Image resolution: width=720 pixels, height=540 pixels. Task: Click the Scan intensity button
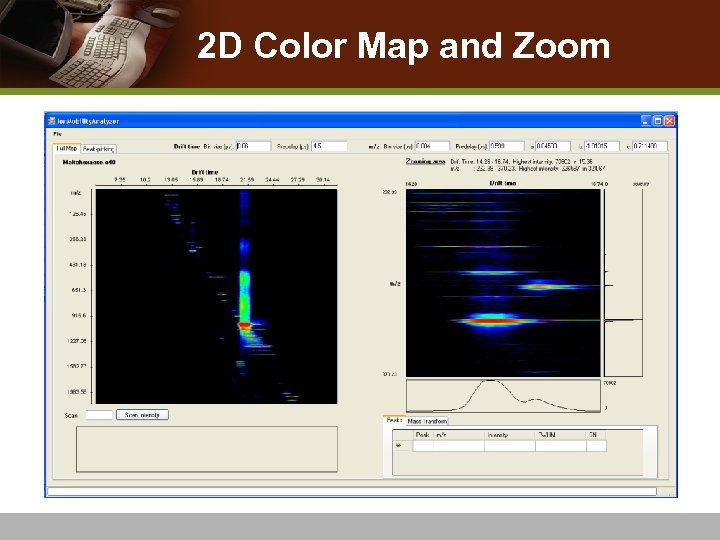coord(142,415)
